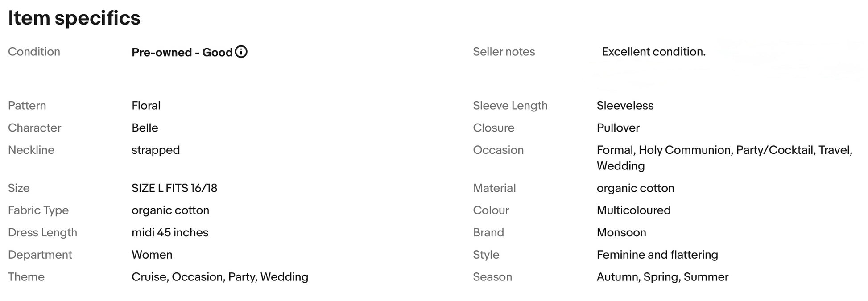The height and width of the screenshot is (301, 868).
Task: Click the strapped neckline value
Action: (x=155, y=150)
